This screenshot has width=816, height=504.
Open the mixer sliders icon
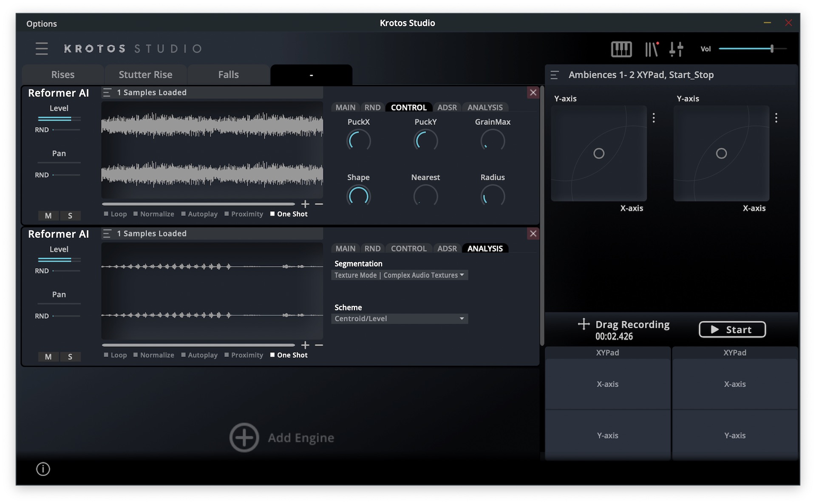pyautogui.click(x=676, y=49)
